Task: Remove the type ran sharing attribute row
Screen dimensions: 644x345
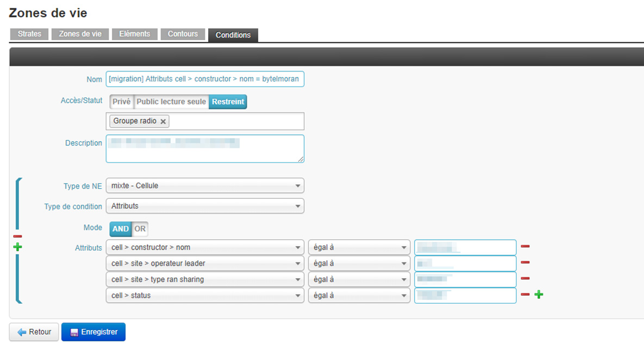Action: pos(525,279)
